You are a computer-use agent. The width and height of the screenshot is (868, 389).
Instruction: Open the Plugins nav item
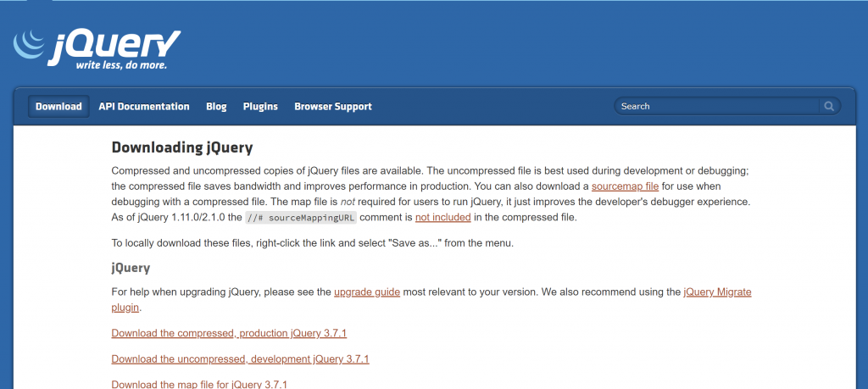(x=260, y=106)
